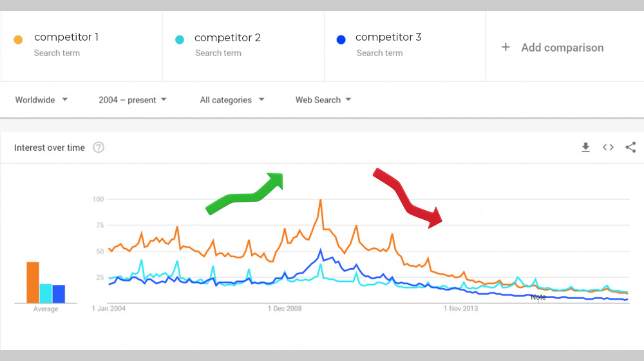The height and width of the screenshot is (361, 644).
Task: Click the plus icon beside Add comparison
Action: pyautogui.click(x=506, y=47)
